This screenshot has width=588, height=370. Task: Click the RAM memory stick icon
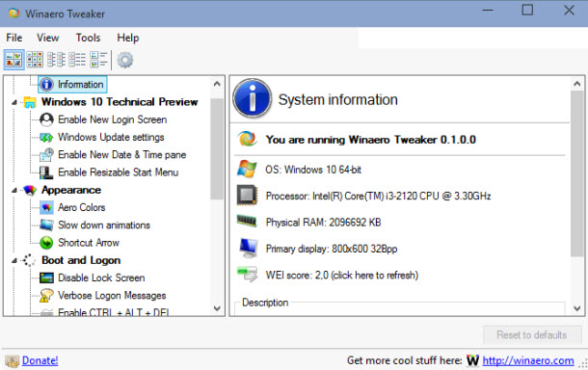247,222
